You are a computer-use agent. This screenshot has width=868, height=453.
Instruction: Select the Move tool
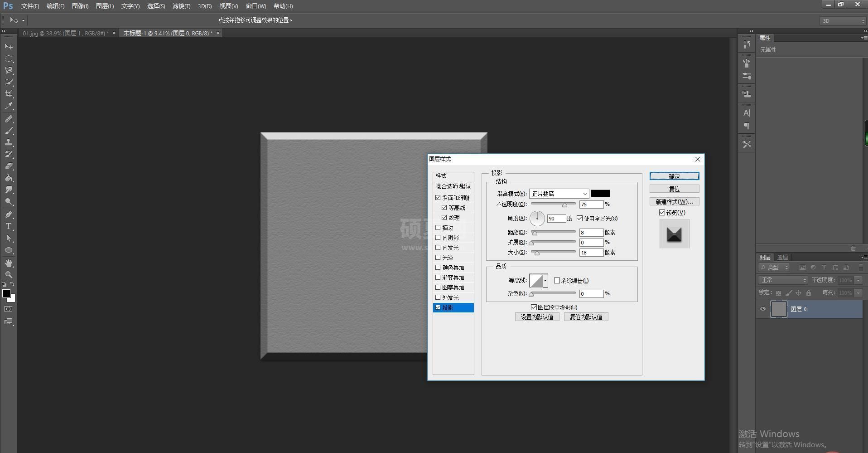point(9,47)
